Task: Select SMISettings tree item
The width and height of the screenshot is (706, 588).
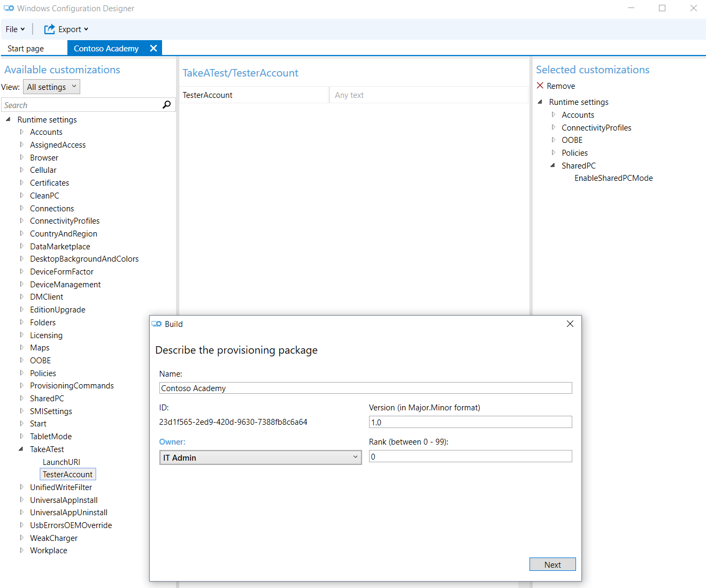Action: (x=51, y=411)
